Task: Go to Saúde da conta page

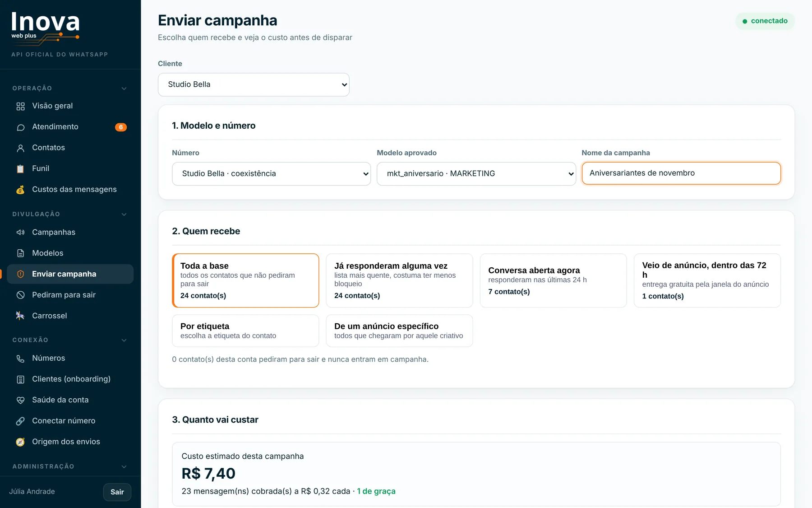Action: [70, 400]
